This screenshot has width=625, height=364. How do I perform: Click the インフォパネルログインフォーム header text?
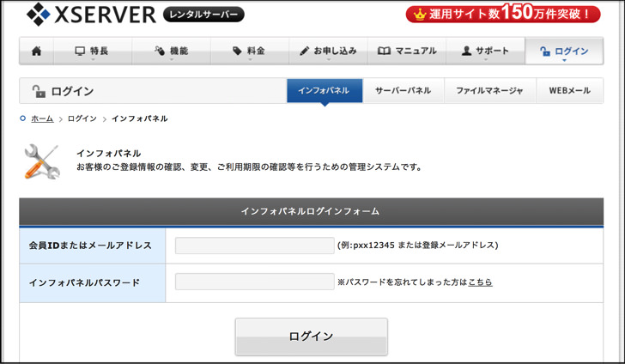click(310, 211)
